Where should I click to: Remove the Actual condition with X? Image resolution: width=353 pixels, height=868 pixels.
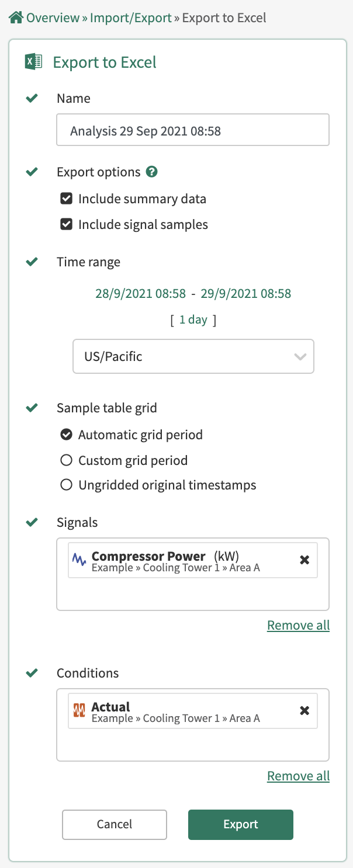[x=304, y=710]
